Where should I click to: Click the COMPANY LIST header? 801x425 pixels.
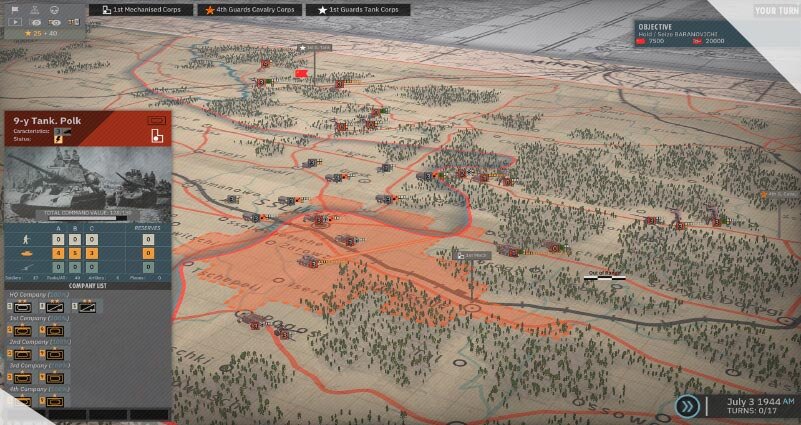click(88, 286)
